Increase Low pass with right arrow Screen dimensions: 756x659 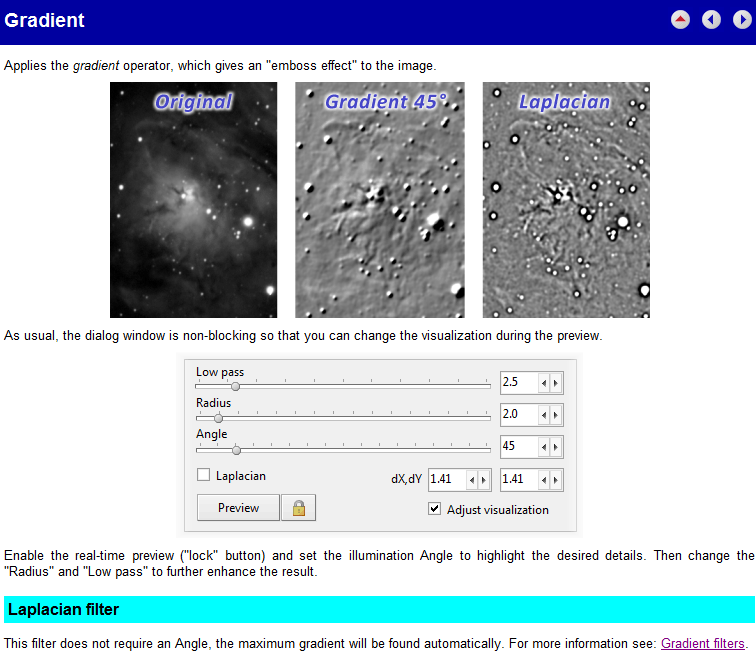[556, 383]
